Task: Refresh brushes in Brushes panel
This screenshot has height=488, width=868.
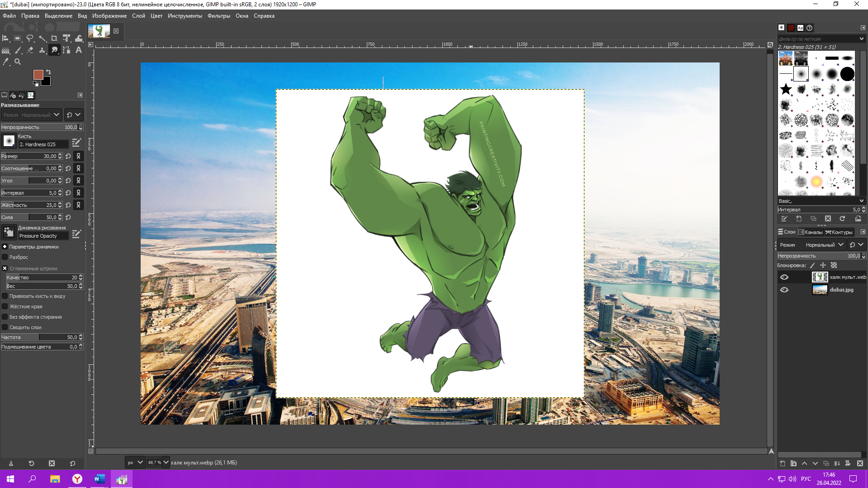Action: [x=842, y=219]
